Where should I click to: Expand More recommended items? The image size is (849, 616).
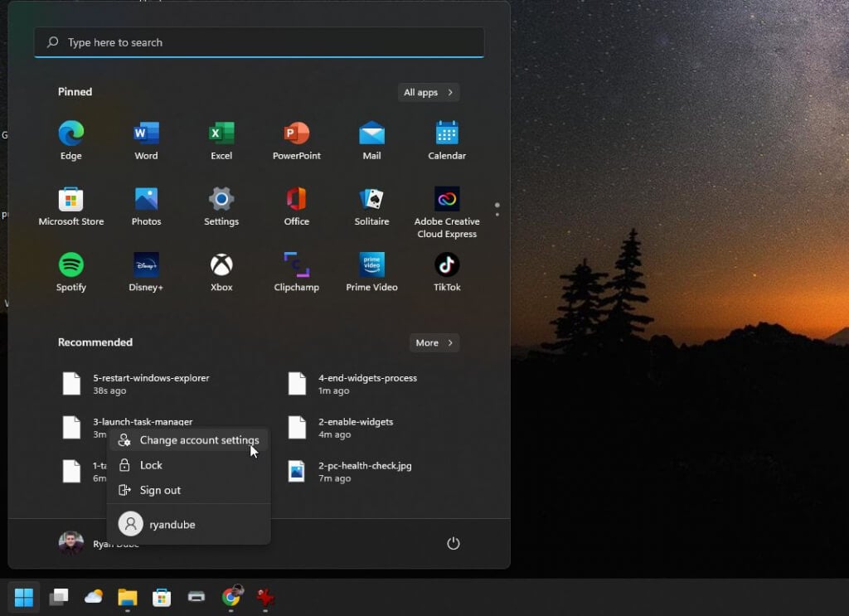(434, 343)
